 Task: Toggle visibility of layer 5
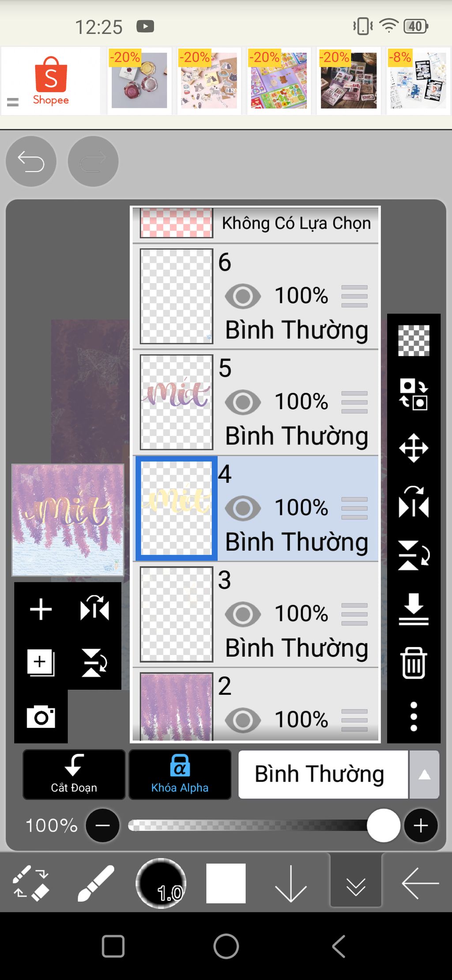[x=243, y=402]
